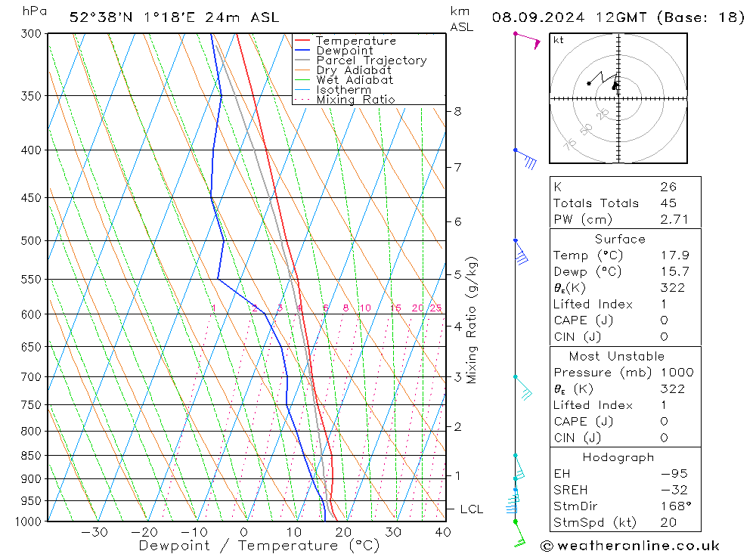Click the Dewpoint / Temperature (°C) axis title
The image size is (756, 554).
coord(259,546)
